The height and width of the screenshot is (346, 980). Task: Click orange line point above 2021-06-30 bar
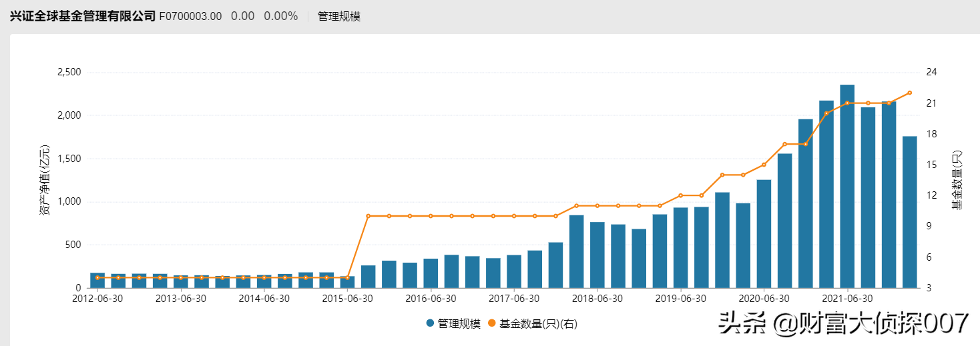tap(847, 103)
